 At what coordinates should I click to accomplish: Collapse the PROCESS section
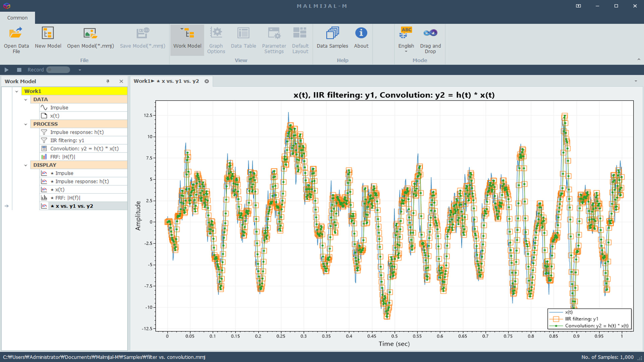click(x=26, y=124)
